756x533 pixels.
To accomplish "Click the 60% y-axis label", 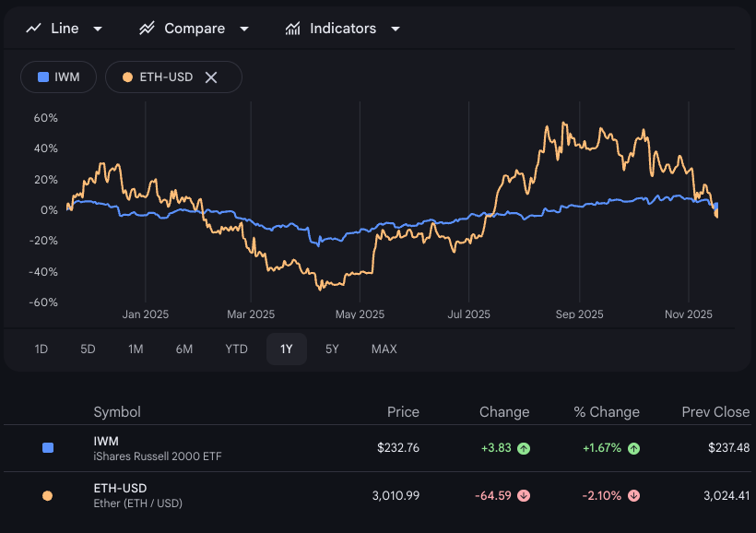I will pyautogui.click(x=46, y=118).
